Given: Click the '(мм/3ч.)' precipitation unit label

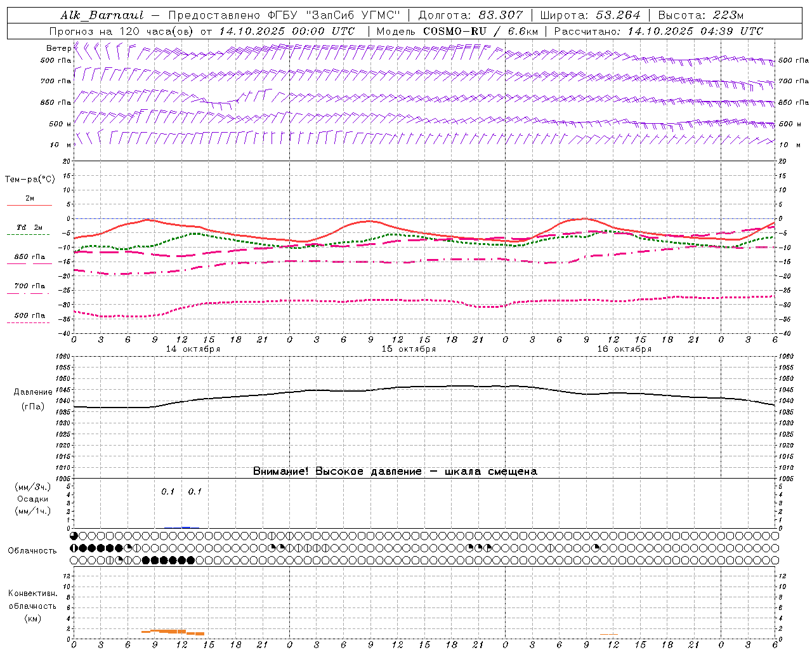Looking at the screenshot, I should (x=33, y=487).
